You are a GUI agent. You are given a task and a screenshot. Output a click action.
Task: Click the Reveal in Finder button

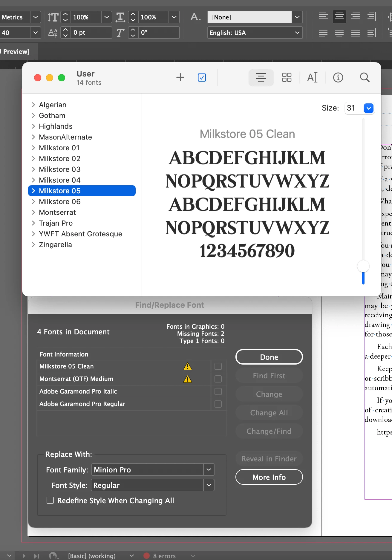tap(269, 458)
